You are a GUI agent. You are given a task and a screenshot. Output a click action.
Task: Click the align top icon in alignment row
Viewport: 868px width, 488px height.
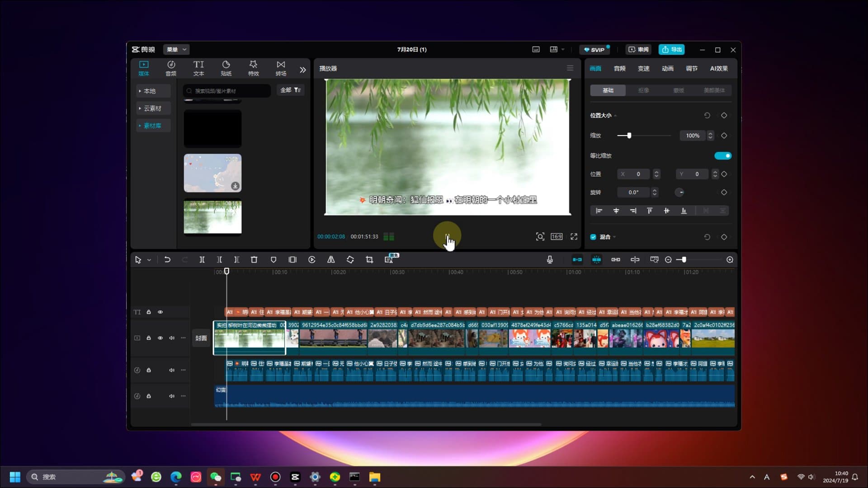click(650, 211)
